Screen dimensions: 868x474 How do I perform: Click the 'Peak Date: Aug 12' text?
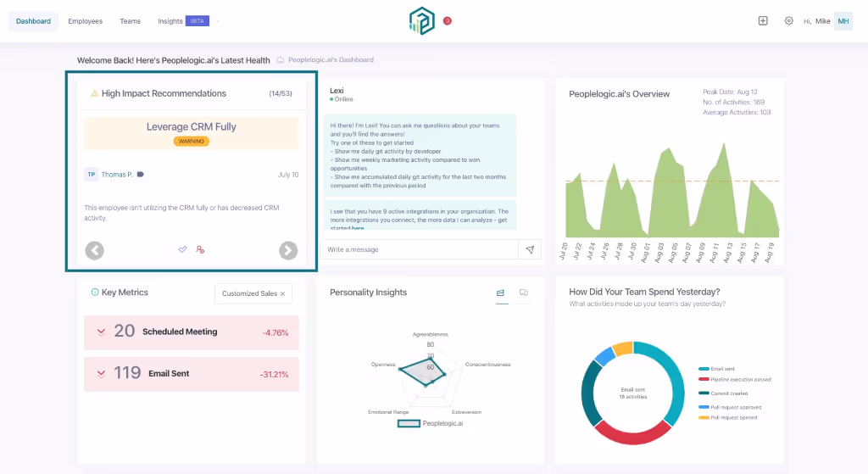click(x=730, y=92)
